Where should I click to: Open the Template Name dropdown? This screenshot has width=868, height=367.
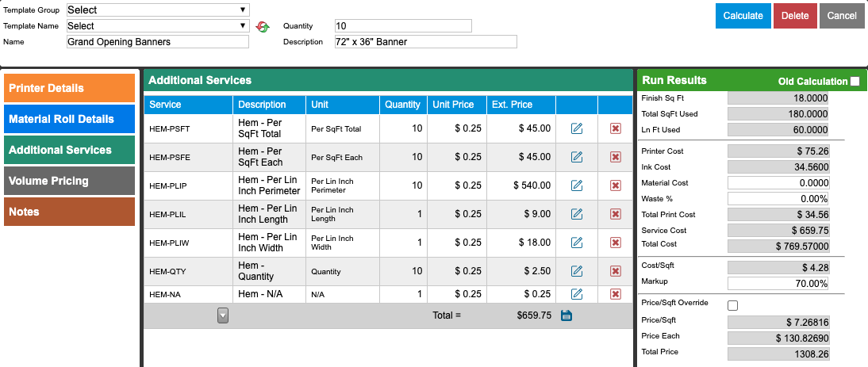coord(158,26)
